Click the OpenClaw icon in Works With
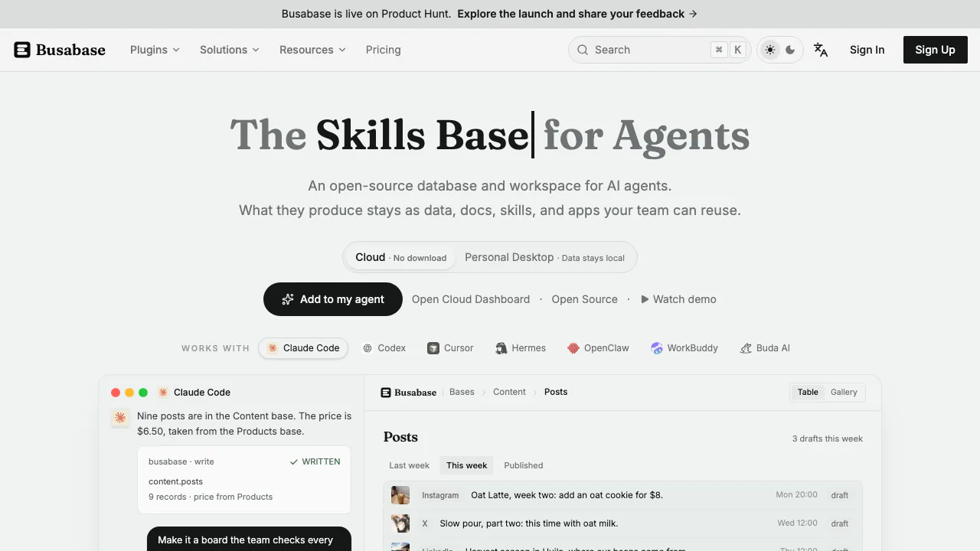 pos(573,348)
